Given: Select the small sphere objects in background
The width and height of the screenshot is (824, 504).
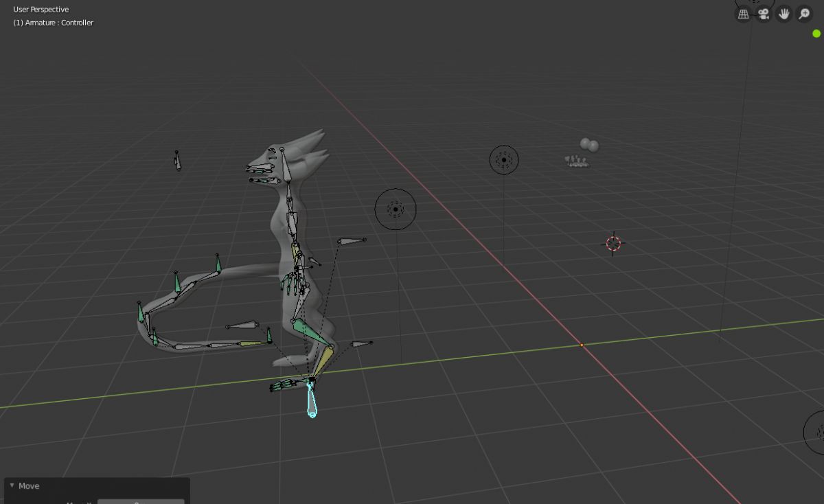Looking at the screenshot, I should coord(588,145).
